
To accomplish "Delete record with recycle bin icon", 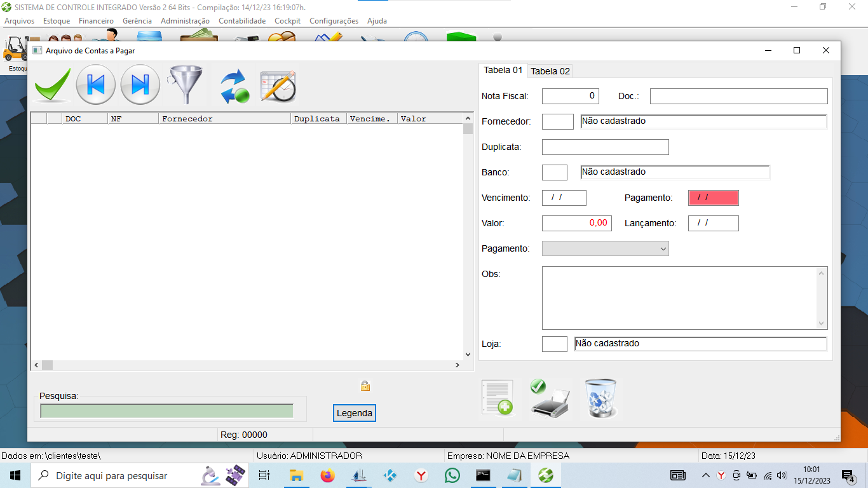I will [x=600, y=398].
